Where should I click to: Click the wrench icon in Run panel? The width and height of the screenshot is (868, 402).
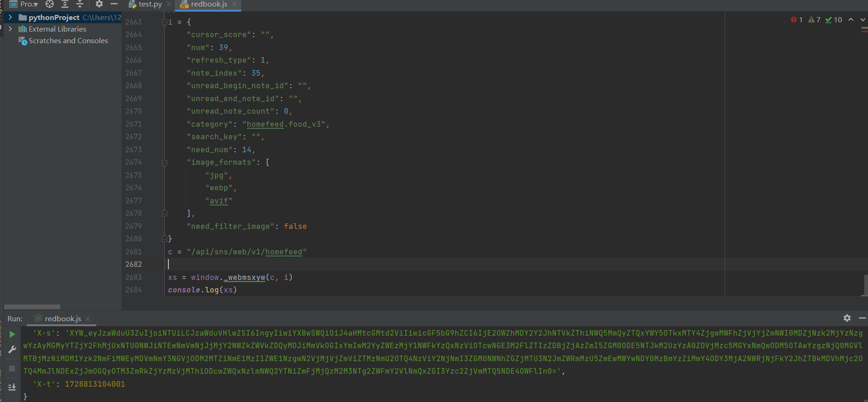click(x=13, y=350)
